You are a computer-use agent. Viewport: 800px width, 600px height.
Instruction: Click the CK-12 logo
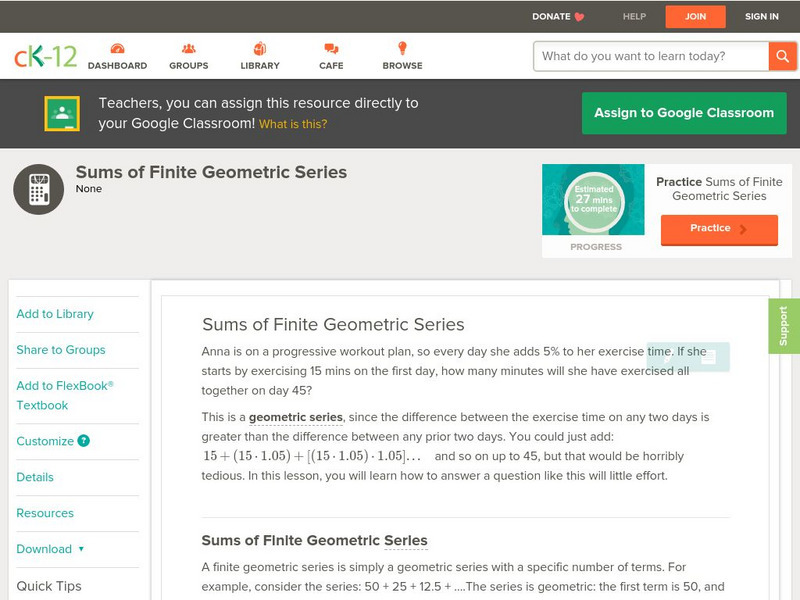[45, 56]
